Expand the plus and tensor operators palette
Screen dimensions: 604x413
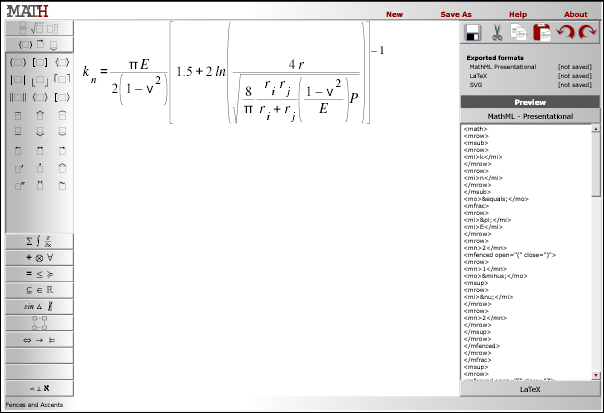(x=39, y=258)
